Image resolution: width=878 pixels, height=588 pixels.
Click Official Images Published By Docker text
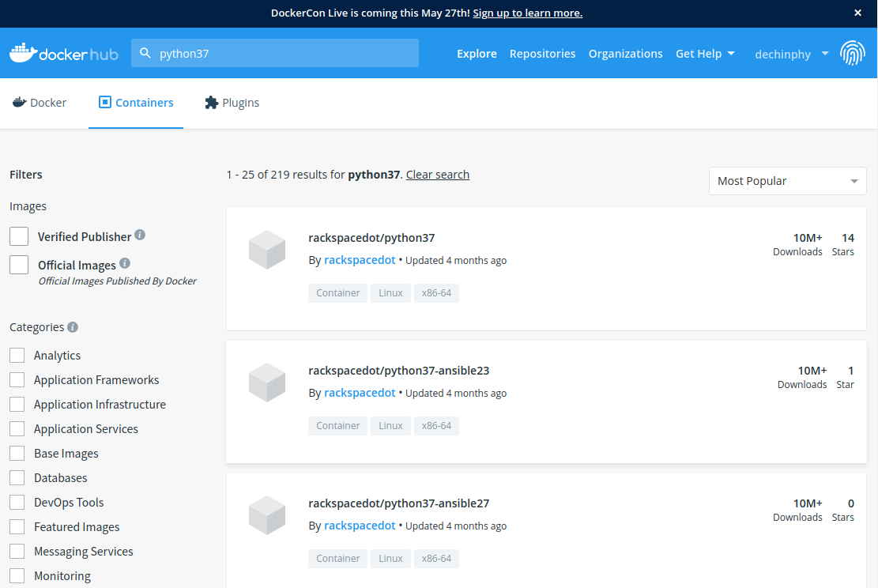tap(117, 281)
